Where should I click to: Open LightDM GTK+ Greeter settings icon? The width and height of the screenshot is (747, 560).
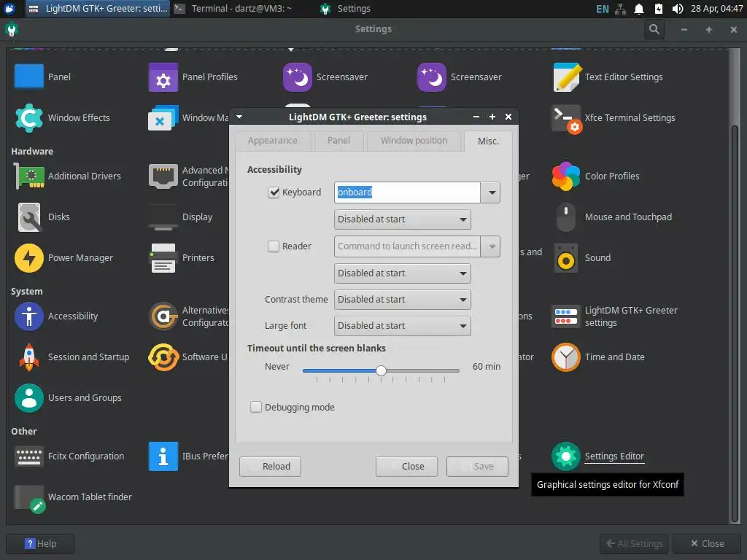pyautogui.click(x=565, y=316)
